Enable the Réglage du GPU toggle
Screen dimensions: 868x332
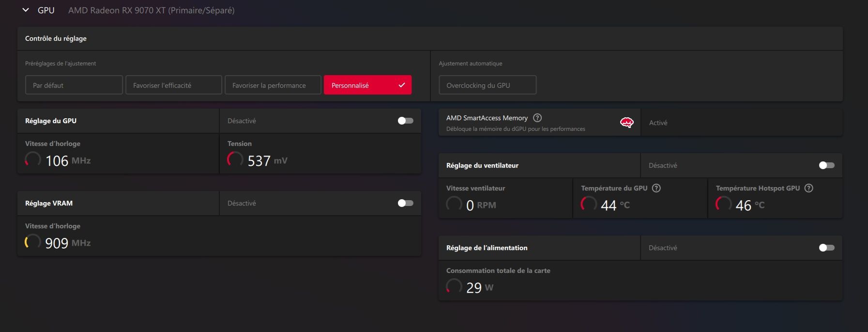(405, 121)
